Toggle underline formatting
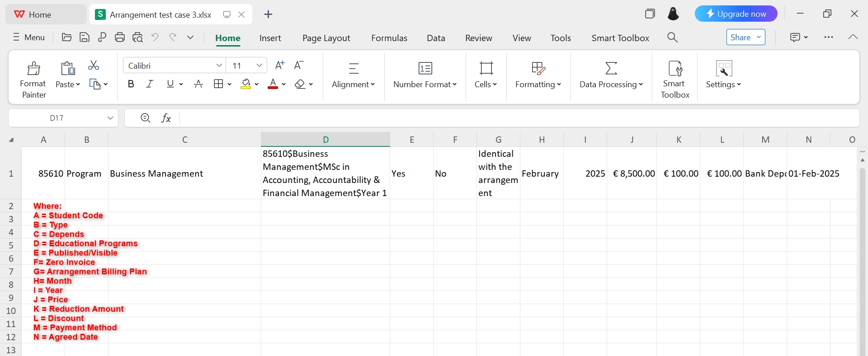The height and width of the screenshot is (356, 868). pos(170,84)
